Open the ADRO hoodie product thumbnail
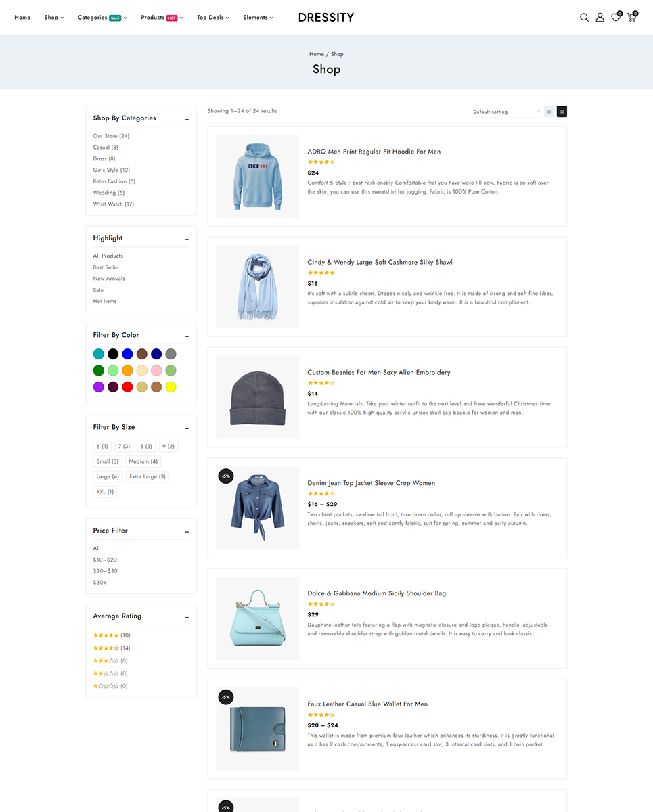Viewport: 653px width, 812px height. (257, 176)
